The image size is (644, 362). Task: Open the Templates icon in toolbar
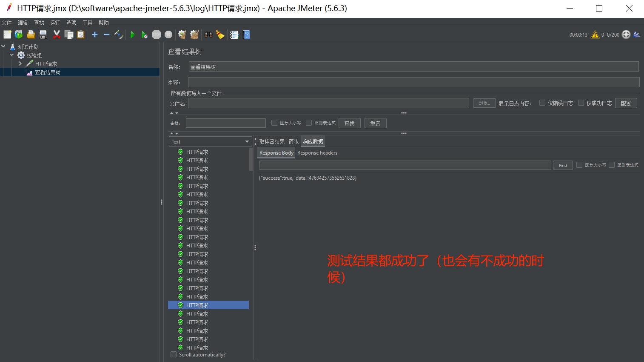[x=19, y=34]
